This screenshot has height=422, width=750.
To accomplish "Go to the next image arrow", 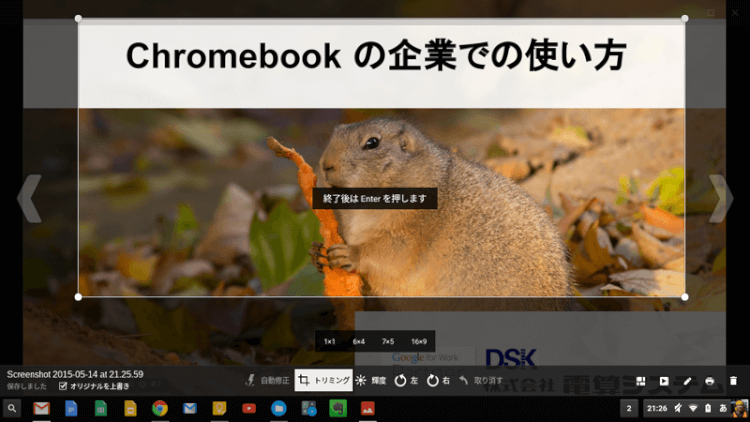I will 720,198.
